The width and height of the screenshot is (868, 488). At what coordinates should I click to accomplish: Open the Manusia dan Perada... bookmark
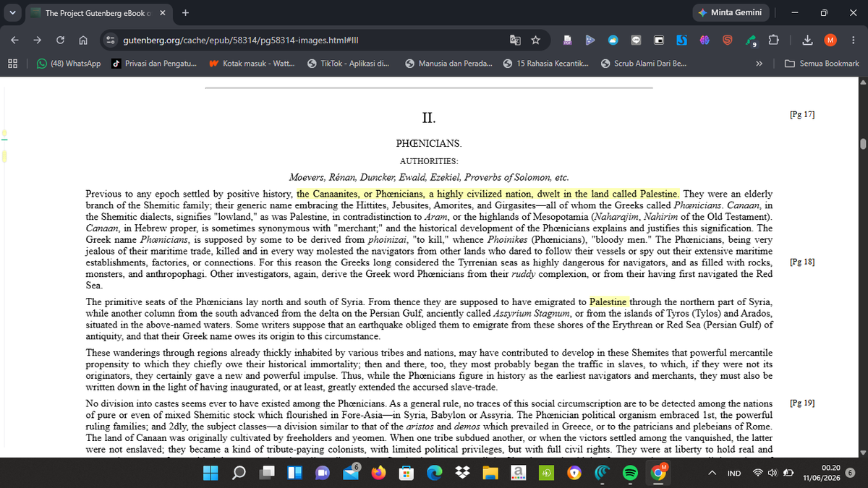pyautogui.click(x=448, y=64)
